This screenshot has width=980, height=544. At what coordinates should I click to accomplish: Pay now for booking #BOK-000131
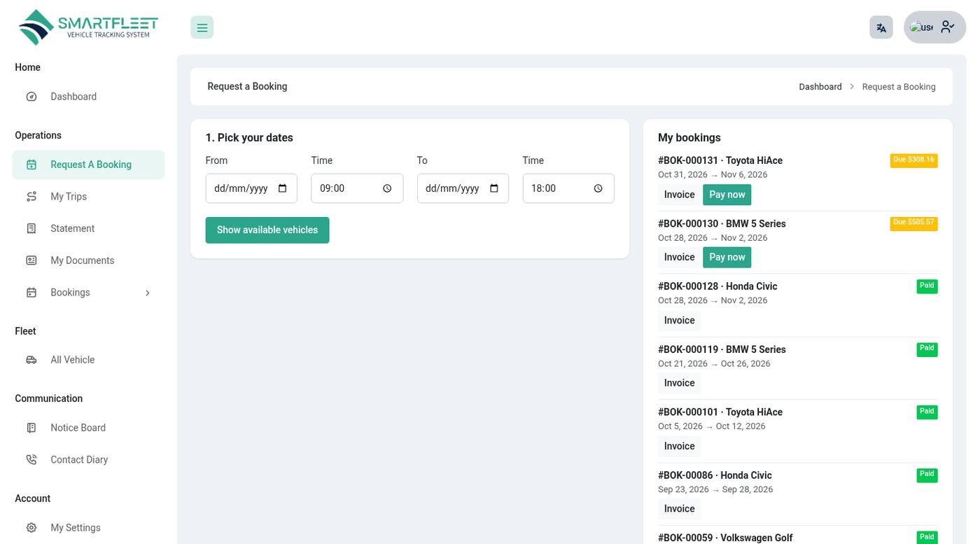pyautogui.click(x=727, y=195)
